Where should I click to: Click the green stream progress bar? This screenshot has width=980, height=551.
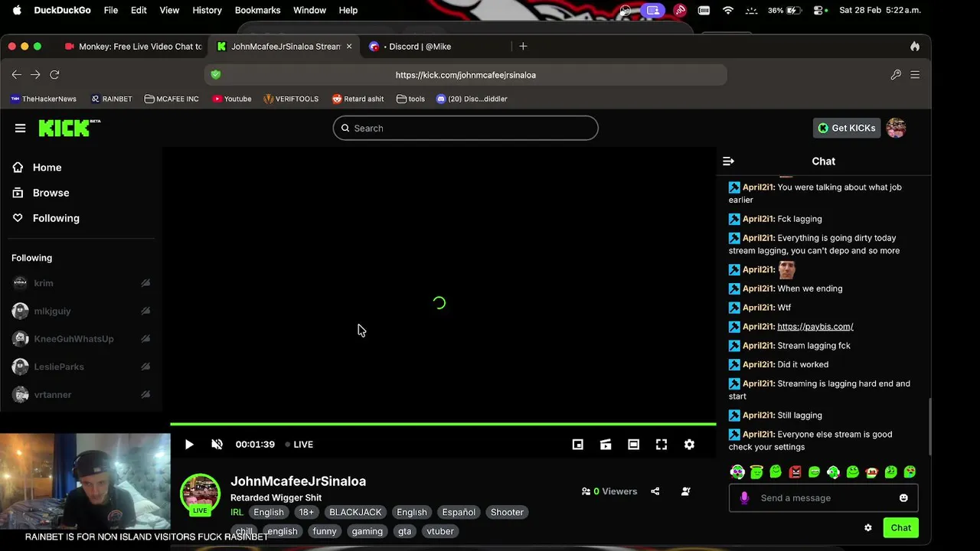pos(443,424)
